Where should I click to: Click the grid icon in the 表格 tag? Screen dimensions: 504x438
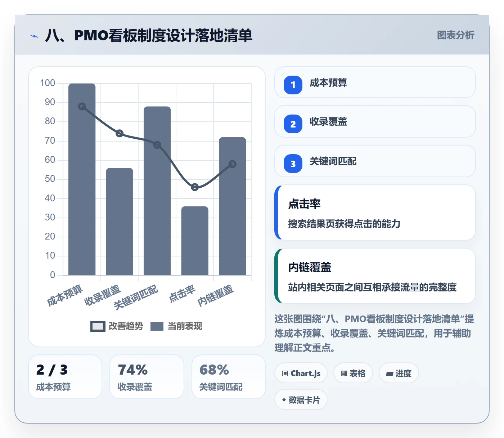point(344,373)
